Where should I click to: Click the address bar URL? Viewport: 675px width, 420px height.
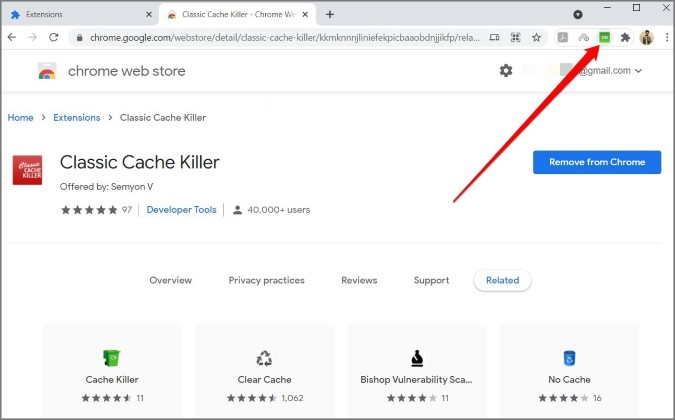285,37
